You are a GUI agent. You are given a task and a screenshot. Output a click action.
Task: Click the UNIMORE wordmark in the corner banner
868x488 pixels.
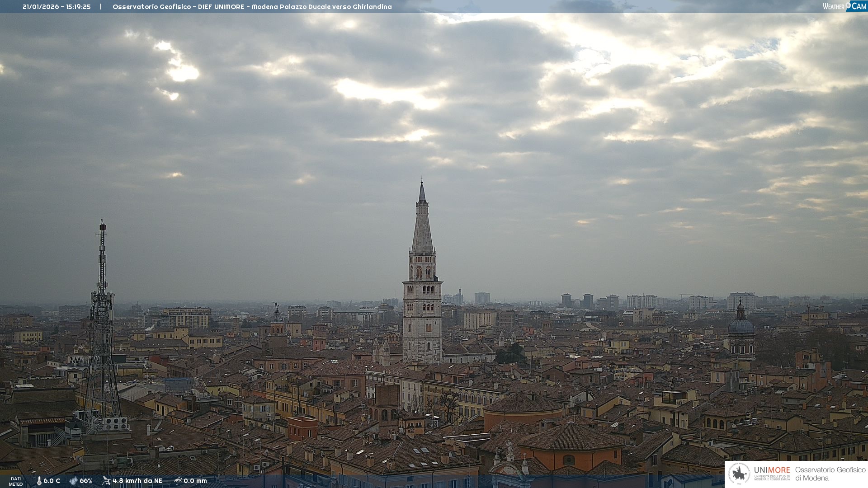pos(772,470)
